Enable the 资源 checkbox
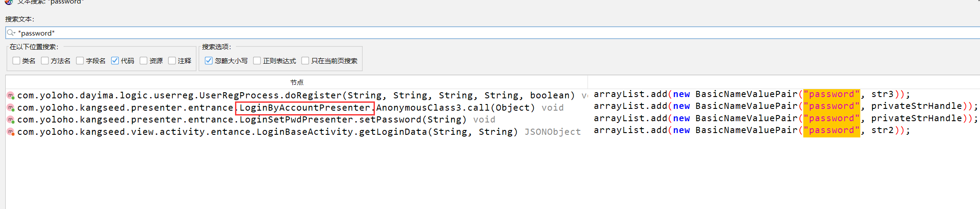 point(143,61)
